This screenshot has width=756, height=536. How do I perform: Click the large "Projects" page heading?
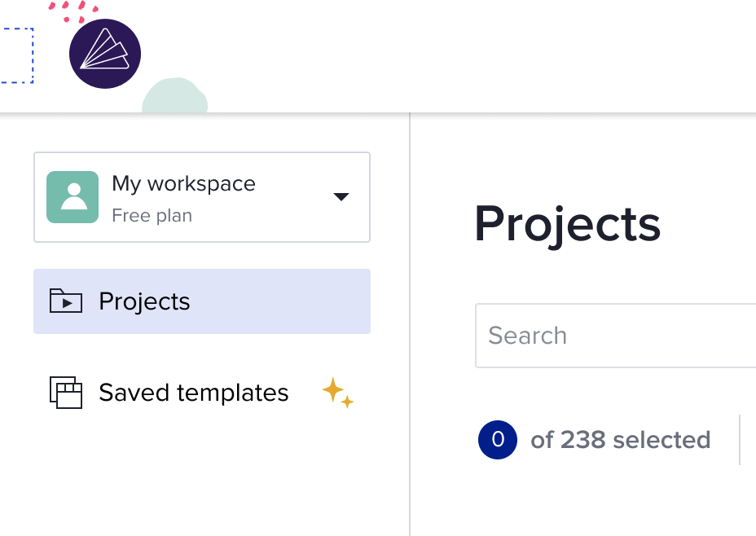click(x=567, y=223)
